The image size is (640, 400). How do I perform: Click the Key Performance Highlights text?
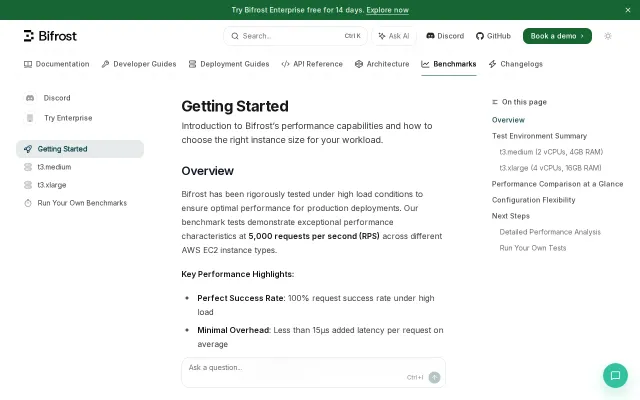click(238, 274)
